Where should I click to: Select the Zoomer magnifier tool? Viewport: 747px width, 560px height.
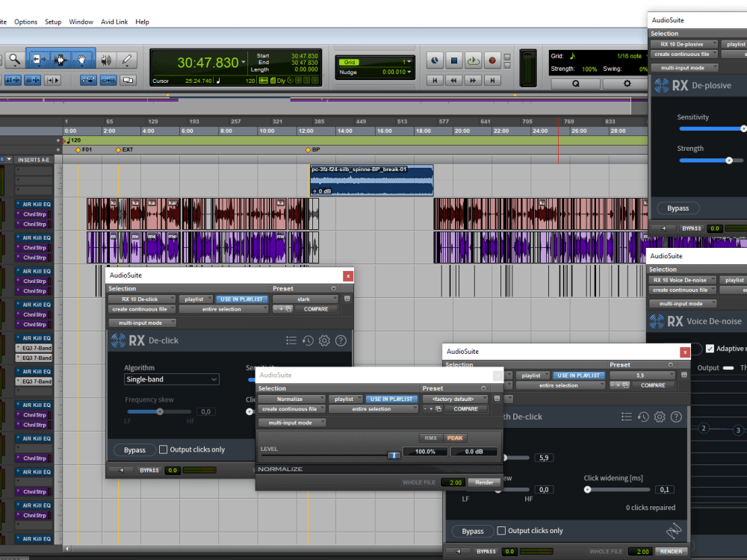click(x=15, y=60)
